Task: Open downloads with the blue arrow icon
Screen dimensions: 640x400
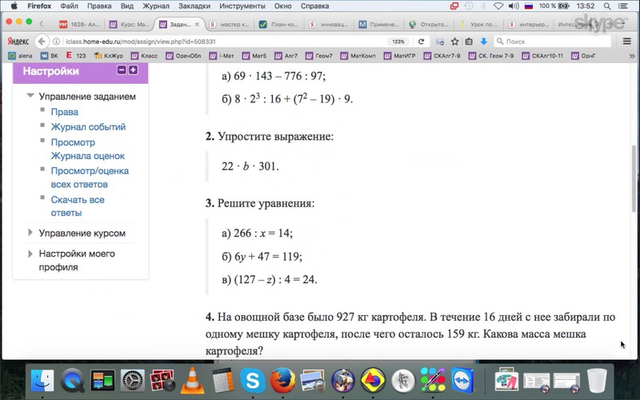Action: click(x=484, y=42)
